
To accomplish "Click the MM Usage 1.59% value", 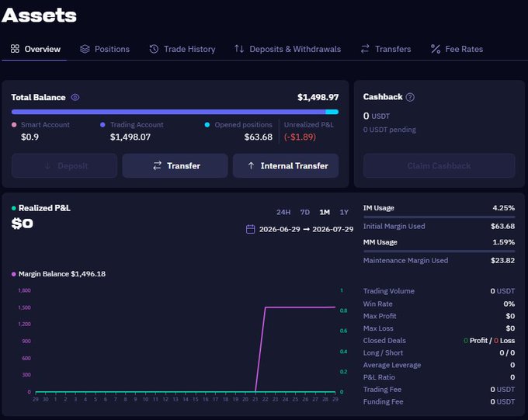I will pyautogui.click(x=503, y=242).
